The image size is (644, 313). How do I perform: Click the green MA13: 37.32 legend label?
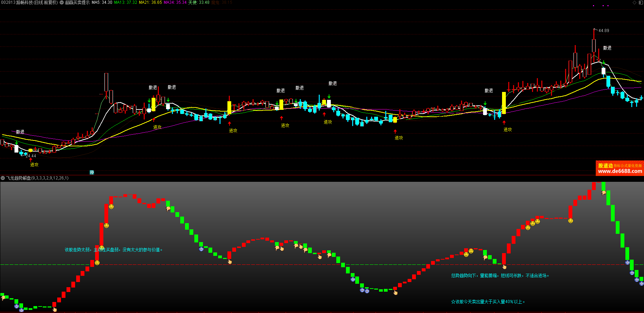(125, 2)
